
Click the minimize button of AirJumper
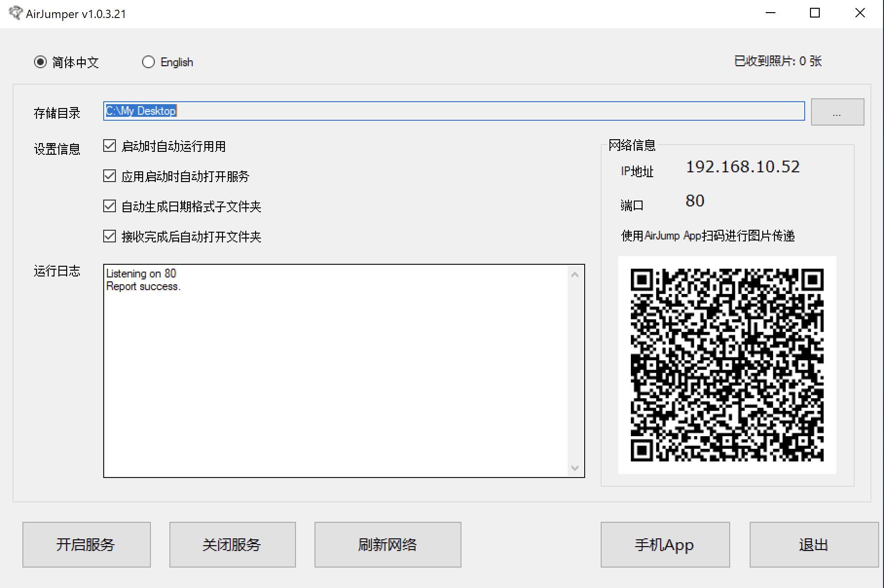[771, 13]
